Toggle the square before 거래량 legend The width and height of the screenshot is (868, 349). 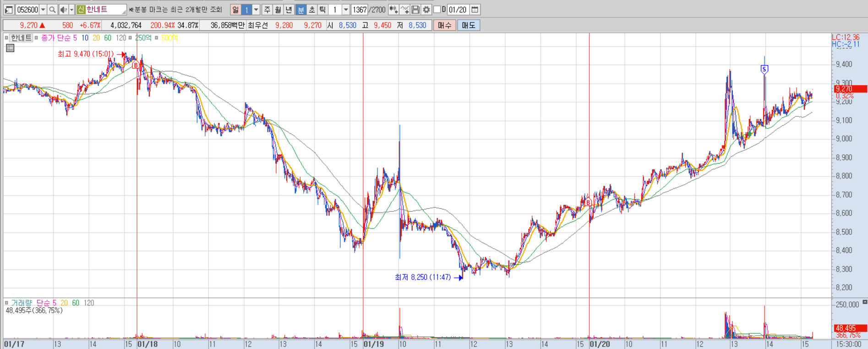(x=6, y=303)
